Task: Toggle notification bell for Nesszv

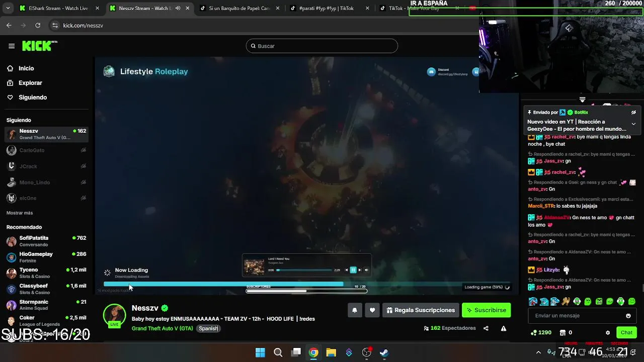Action: click(x=355, y=310)
